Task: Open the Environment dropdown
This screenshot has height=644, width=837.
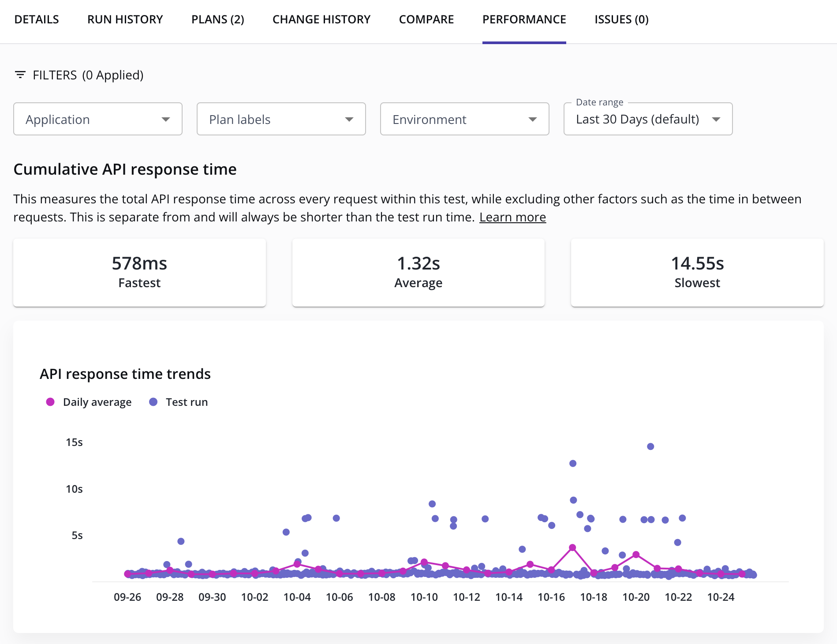Action: pyautogui.click(x=465, y=119)
